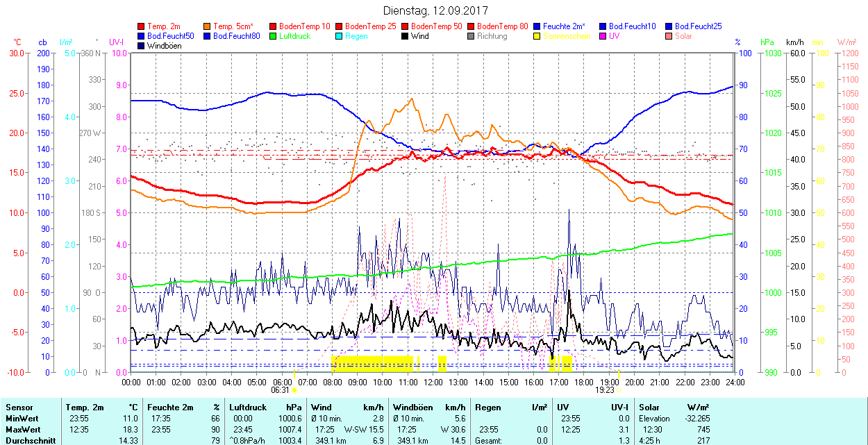
Task: Click the green Luftdruck legend swatch
Action: click(x=274, y=36)
